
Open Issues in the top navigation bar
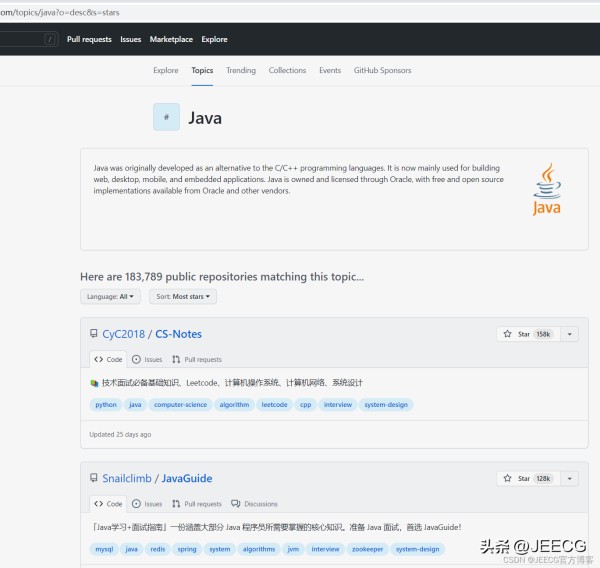tap(130, 39)
